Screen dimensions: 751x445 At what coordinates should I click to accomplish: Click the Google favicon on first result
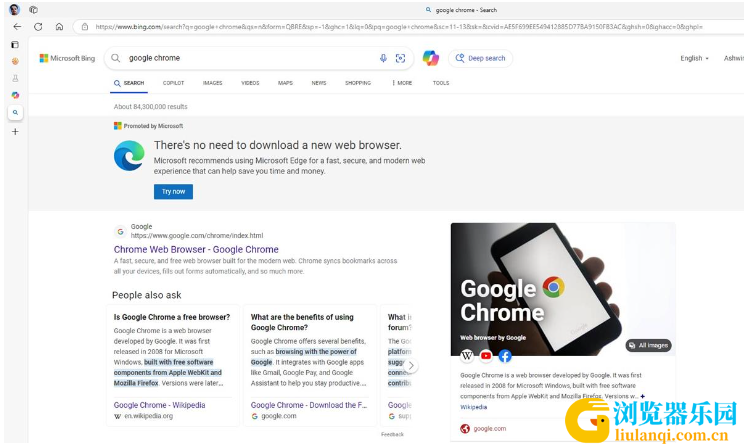pos(120,232)
